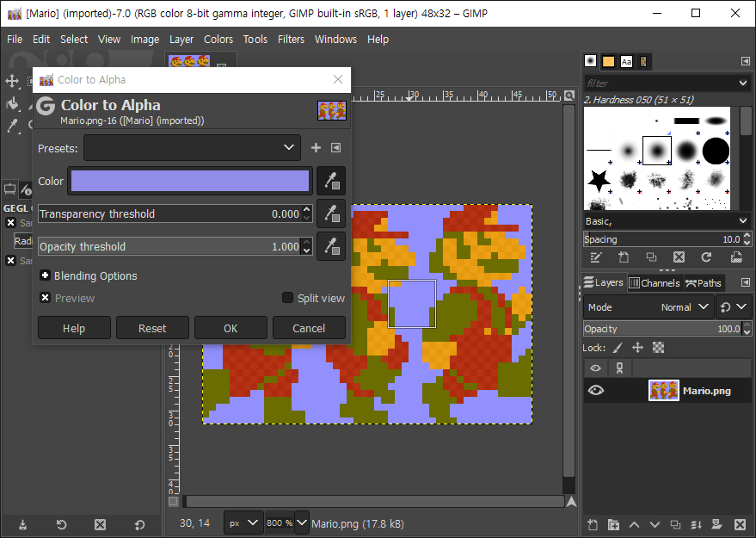The width and height of the screenshot is (756, 538).
Task: Toggle second Sample checkbox in GEGL options
Action: click(10, 261)
